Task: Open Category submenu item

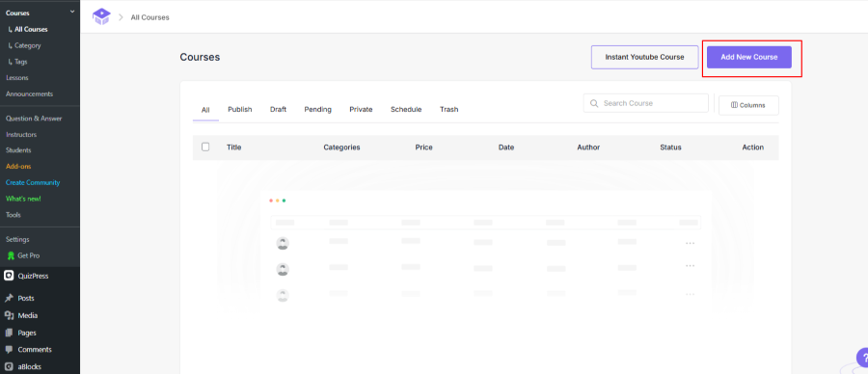Action: click(28, 45)
